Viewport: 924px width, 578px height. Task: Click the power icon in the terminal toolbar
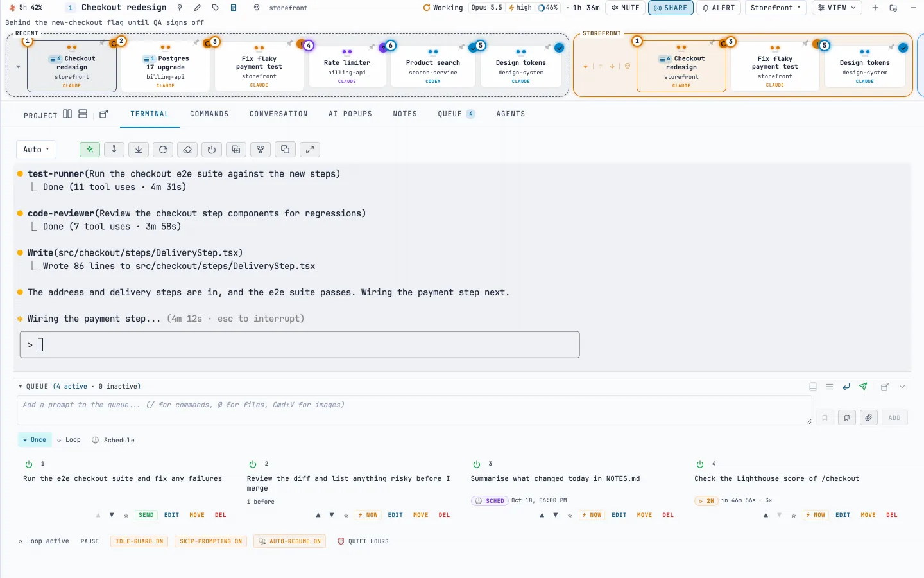click(x=212, y=150)
